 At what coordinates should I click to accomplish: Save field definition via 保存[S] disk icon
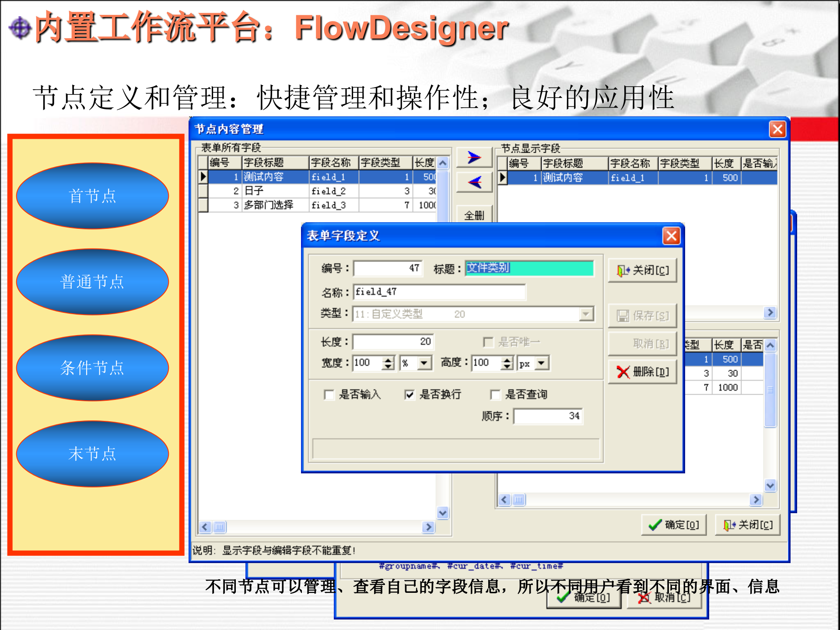642,315
